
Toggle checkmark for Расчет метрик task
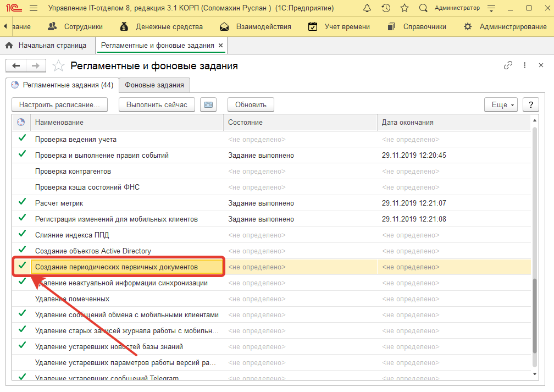pyautogui.click(x=22, y=203)
